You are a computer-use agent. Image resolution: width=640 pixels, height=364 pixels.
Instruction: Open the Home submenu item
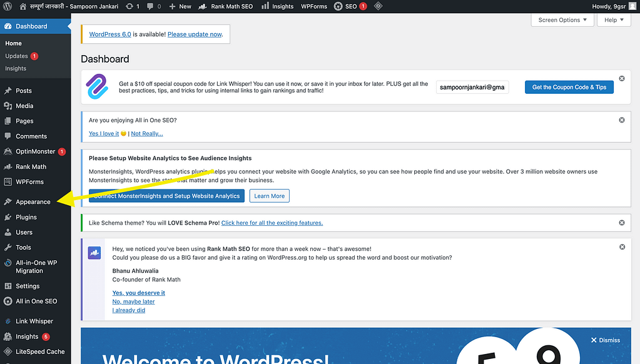[14, 43]
